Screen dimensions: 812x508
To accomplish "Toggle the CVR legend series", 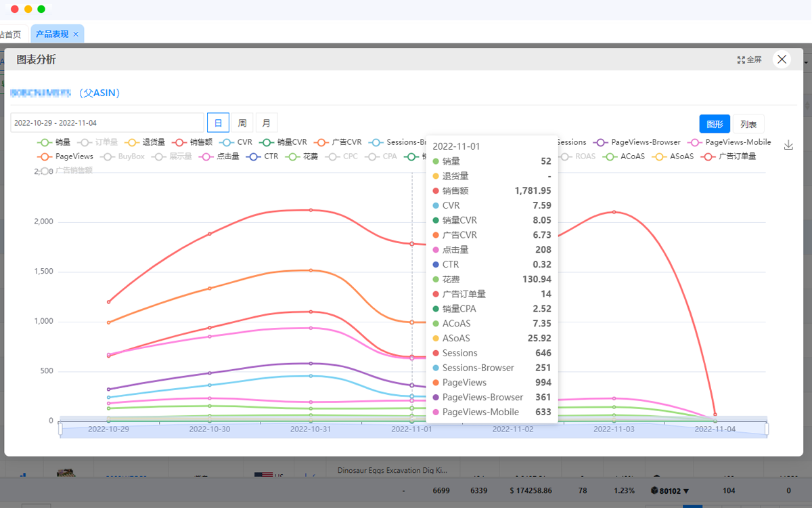I will (x=235, y=142).
